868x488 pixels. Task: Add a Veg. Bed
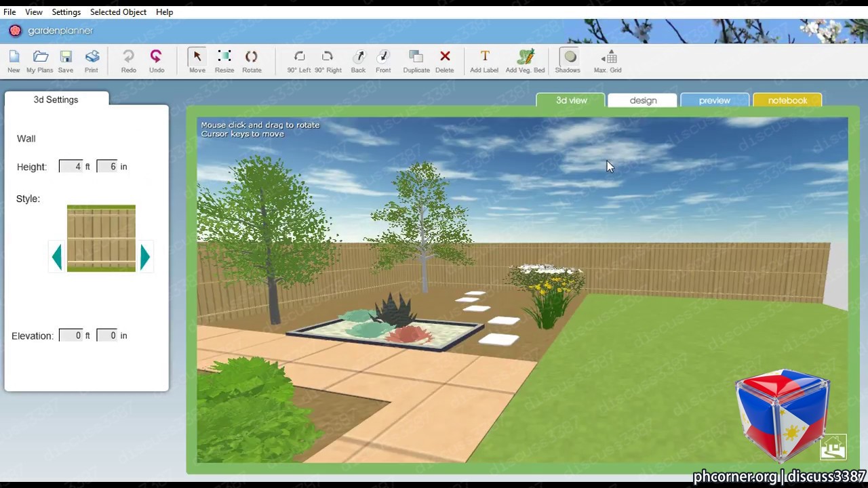[x=525, y=61]
